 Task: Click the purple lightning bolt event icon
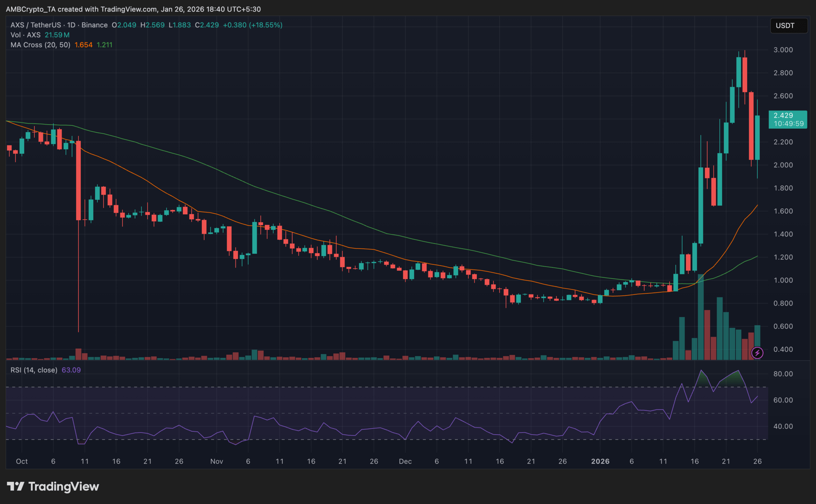point(757,353)
